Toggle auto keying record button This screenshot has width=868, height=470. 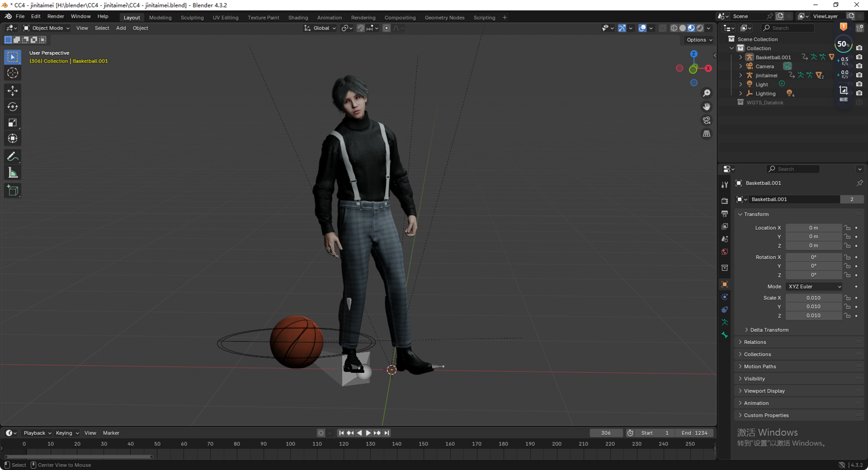[321, 433]
